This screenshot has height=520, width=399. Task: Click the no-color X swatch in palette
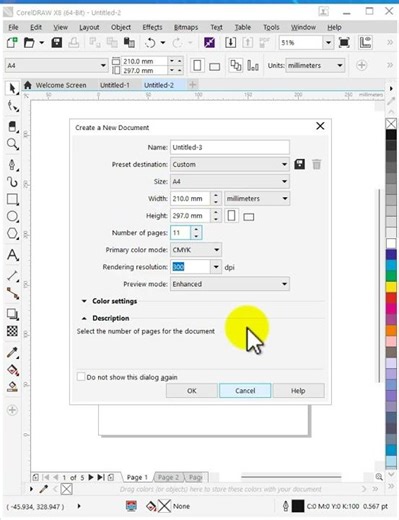click(x=391, y=124)
